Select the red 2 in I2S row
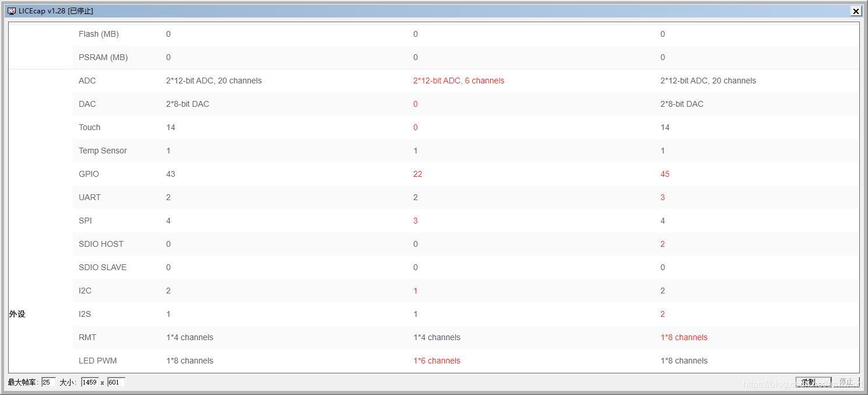The image size is (868, 395). tap(663, 314)
